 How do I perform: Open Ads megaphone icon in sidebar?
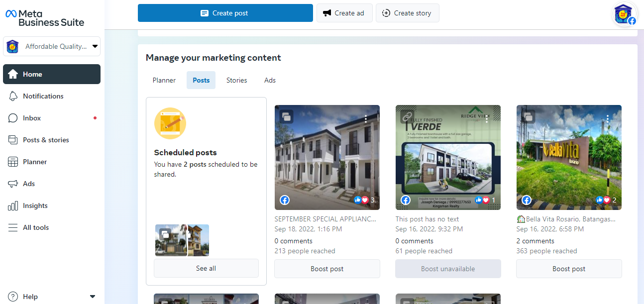(13, 184)
